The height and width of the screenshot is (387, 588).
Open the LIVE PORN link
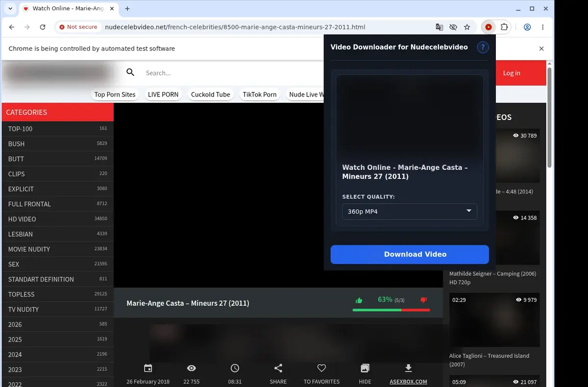tap(163, 95)
